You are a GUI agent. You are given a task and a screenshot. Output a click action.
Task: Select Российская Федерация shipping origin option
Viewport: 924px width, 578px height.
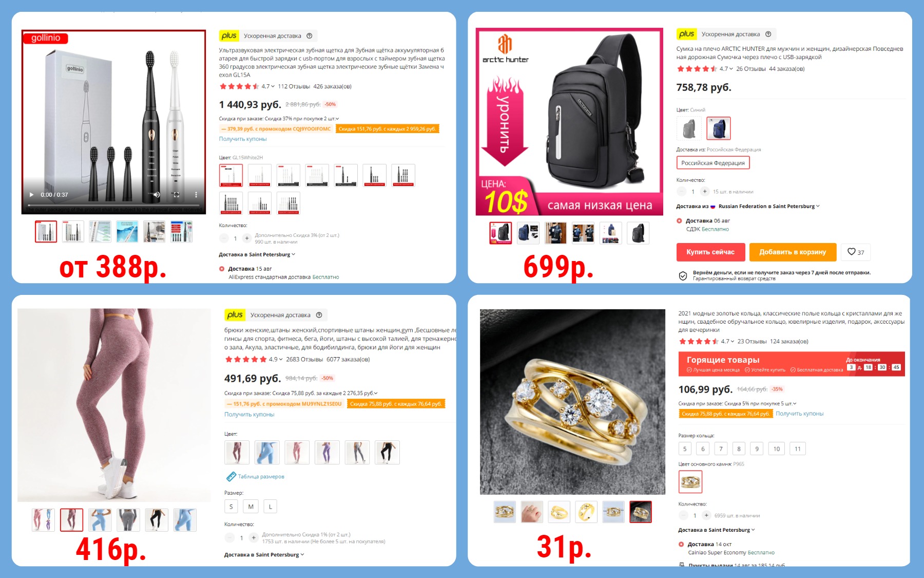click(x=713, y=163)
